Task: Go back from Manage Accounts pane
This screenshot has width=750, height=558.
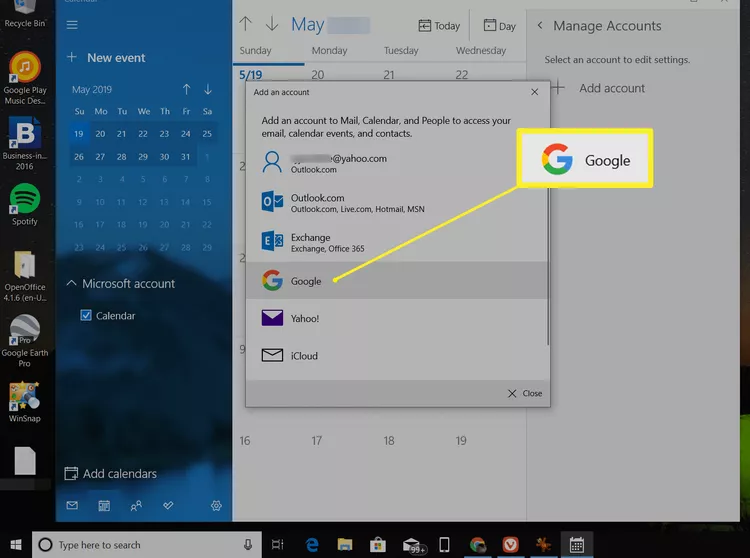Action: tap(540, 25)
